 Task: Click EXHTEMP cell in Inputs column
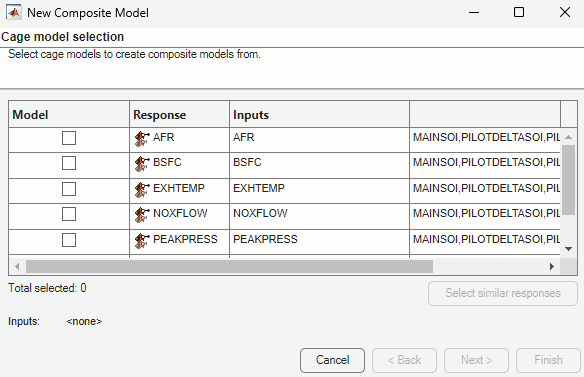click(x=320, y=191)
